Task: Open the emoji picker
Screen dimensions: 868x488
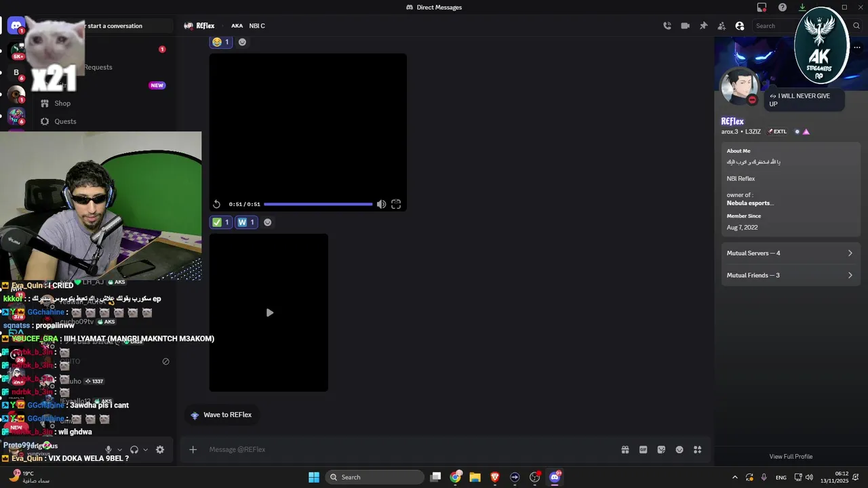Action: (x=679, y=449)
